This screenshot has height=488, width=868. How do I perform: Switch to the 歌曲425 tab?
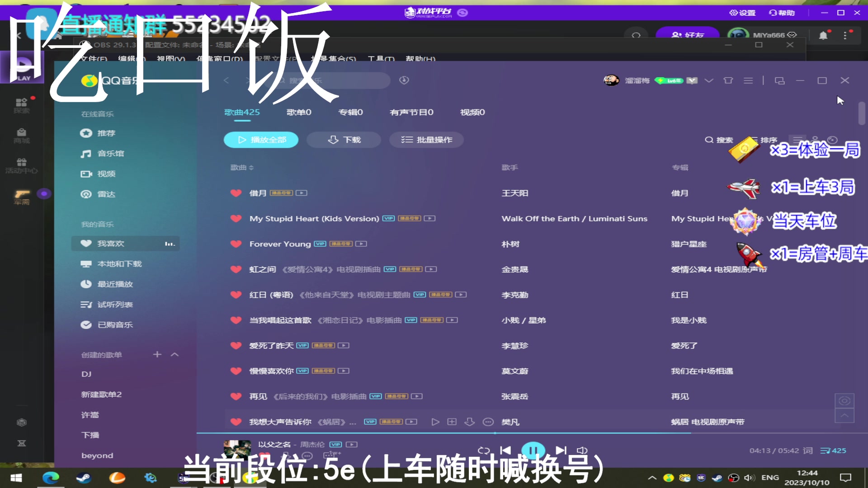pyautogui.click(x=242, y=112)
